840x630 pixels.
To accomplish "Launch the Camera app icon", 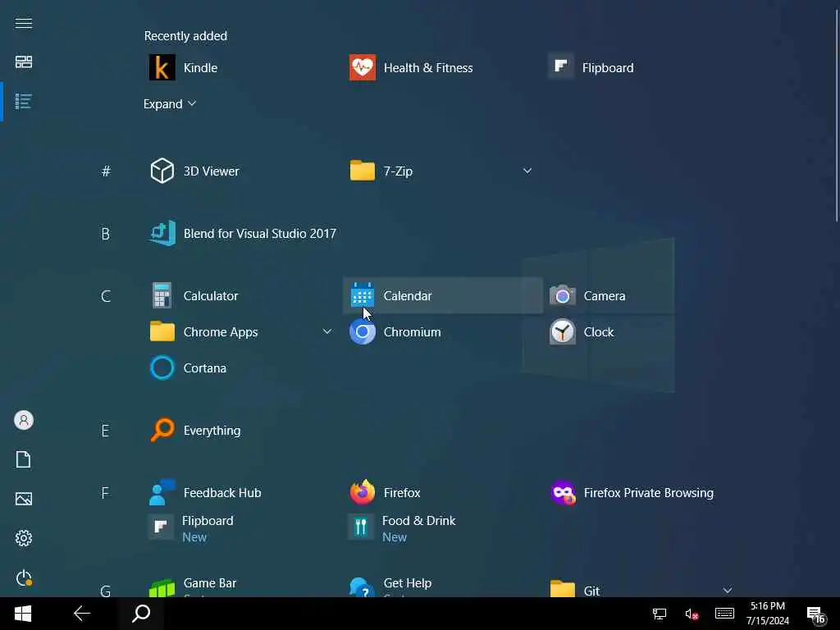I will [562, 295].
